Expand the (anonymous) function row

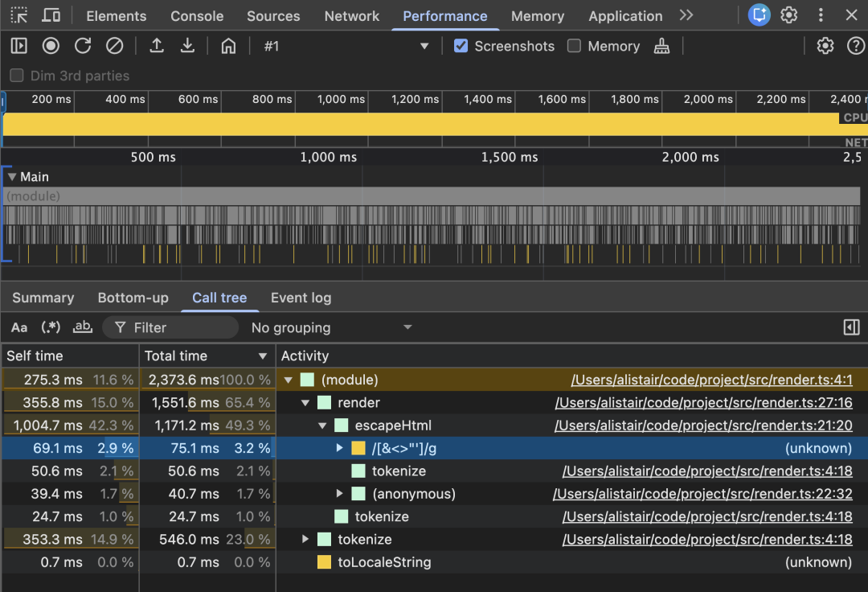(340, 493)
